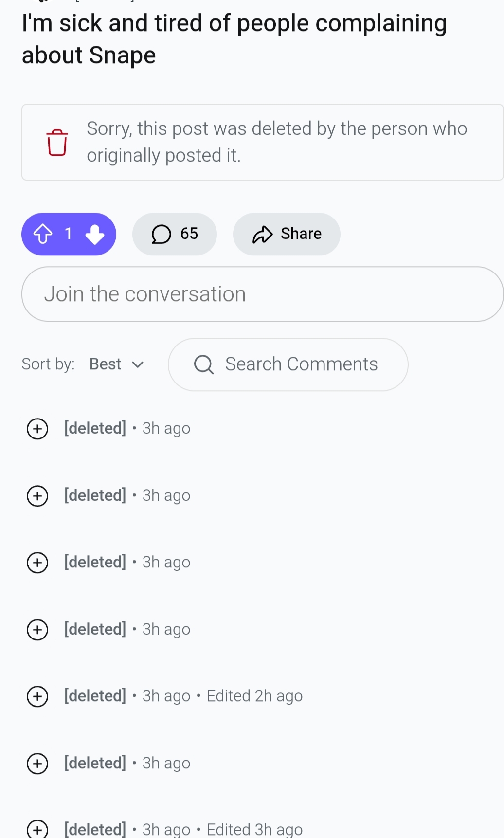Expand the sixth deleted comment

37,763
